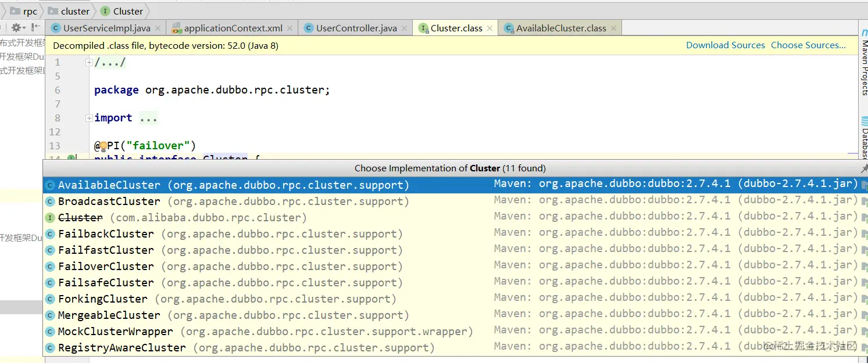This screenshot has width=868, height=363.
Task: Click the decompiled class file notice text
Action: pyautogui.click(x=166, y=45)
